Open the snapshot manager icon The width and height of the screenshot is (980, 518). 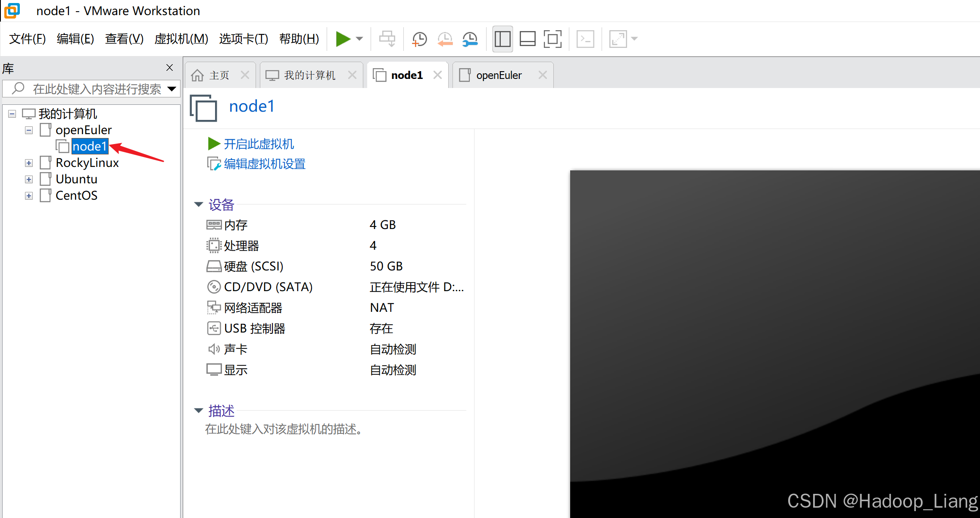(x=470, y=39)
